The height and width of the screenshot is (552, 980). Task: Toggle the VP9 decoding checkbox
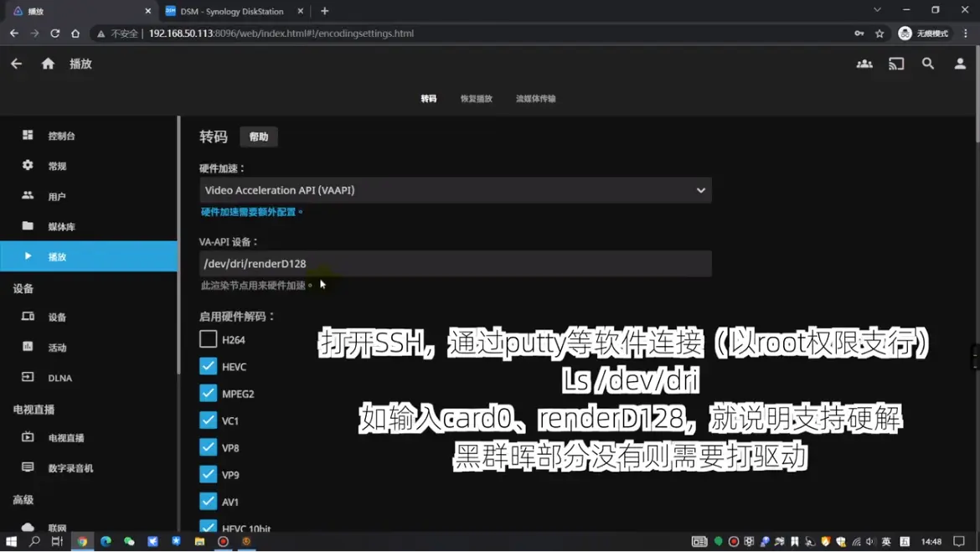209,474
